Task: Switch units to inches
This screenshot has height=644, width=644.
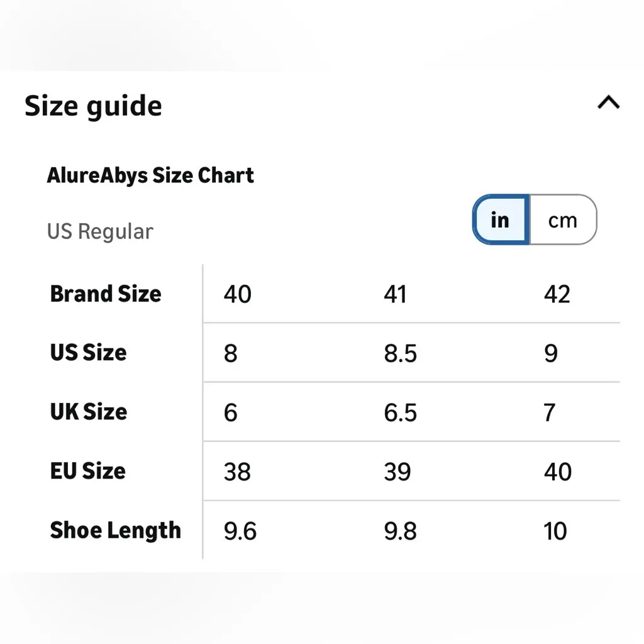Action: (x=501, y=219)
